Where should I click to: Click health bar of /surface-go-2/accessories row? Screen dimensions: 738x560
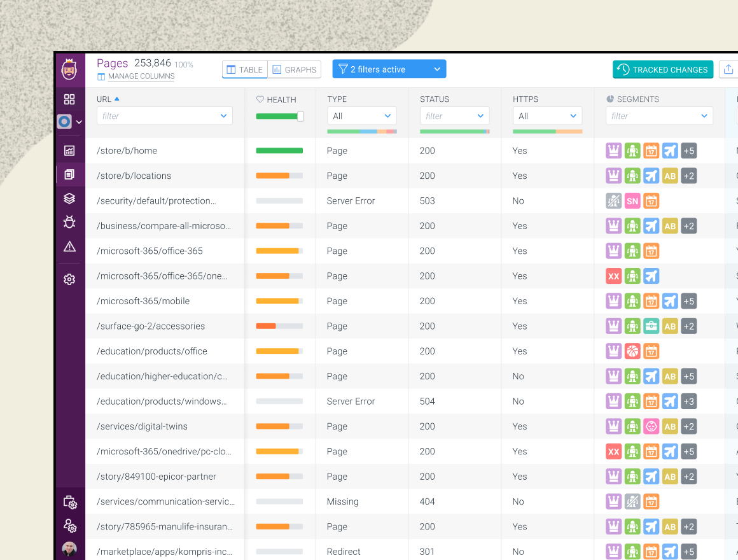279,326
